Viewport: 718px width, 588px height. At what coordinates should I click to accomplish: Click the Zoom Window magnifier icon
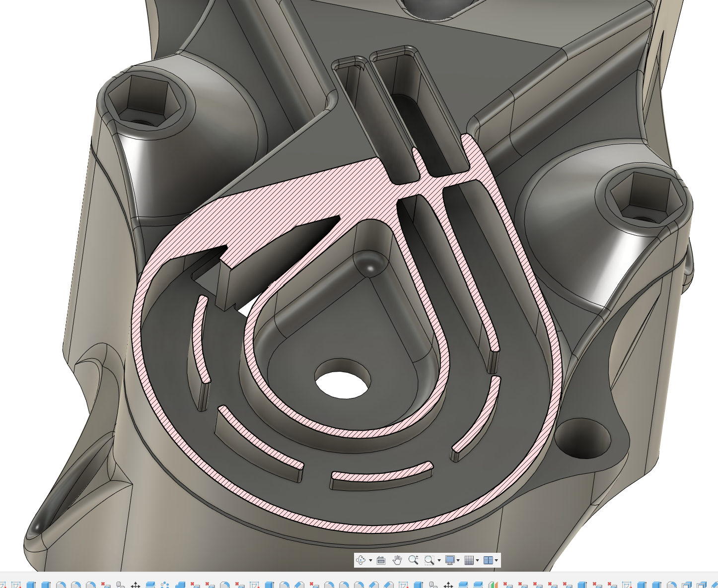[x=429, y=560]
